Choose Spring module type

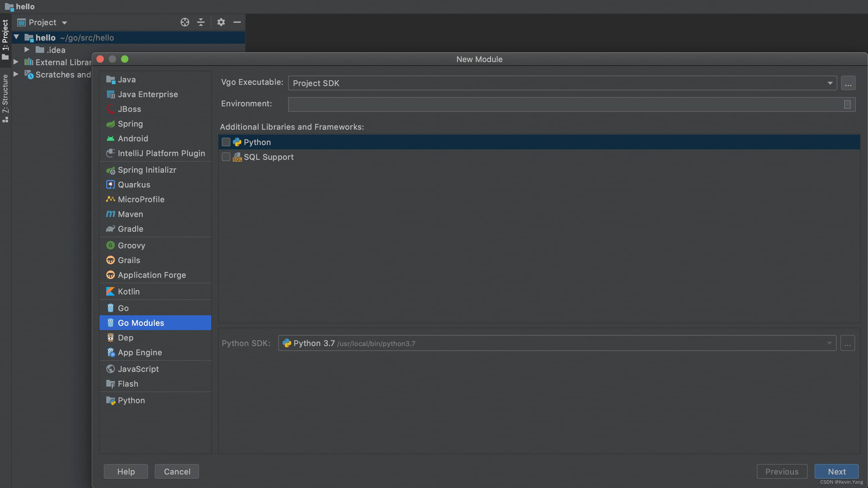click(155, 124)
